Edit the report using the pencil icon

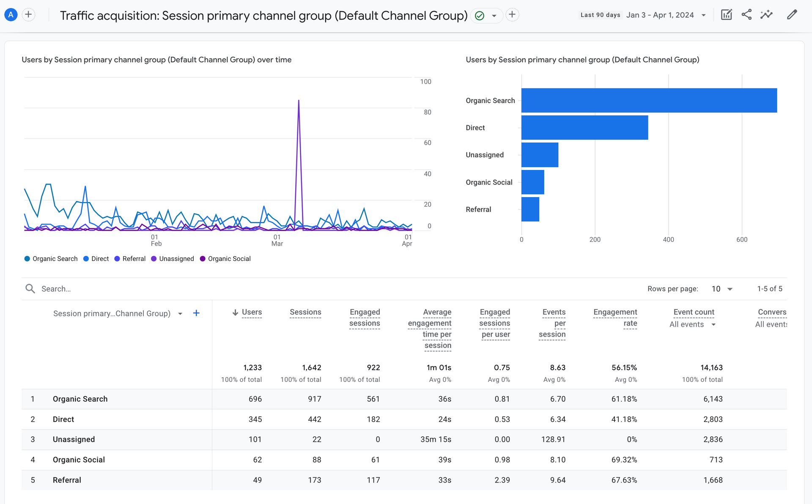pos(792,14)
